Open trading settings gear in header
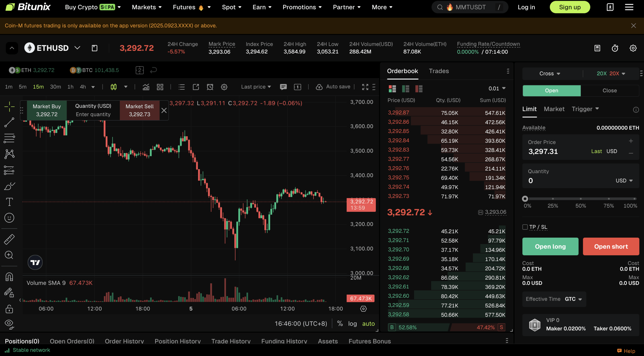This screenshot has width=644, height=356. tap(633, 48)
